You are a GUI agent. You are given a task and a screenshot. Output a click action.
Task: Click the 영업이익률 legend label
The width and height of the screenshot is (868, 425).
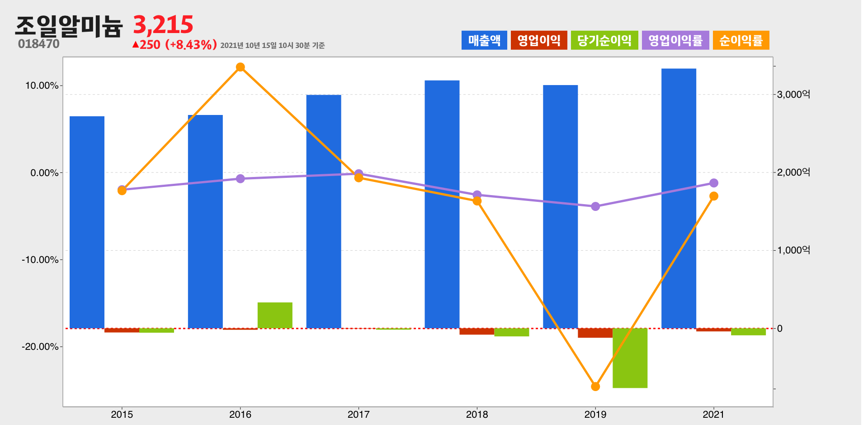pos(675,40)
